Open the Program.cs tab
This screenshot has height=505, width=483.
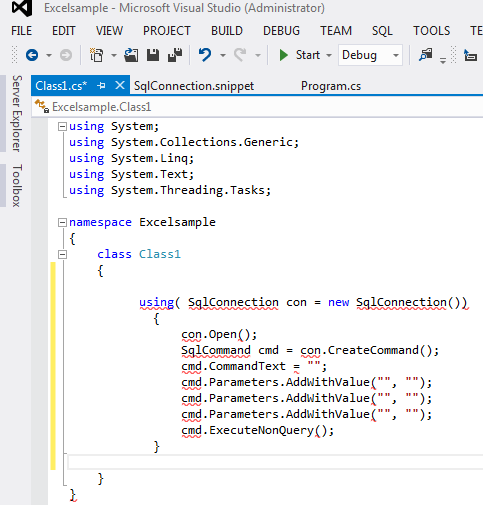coord(331,86)
